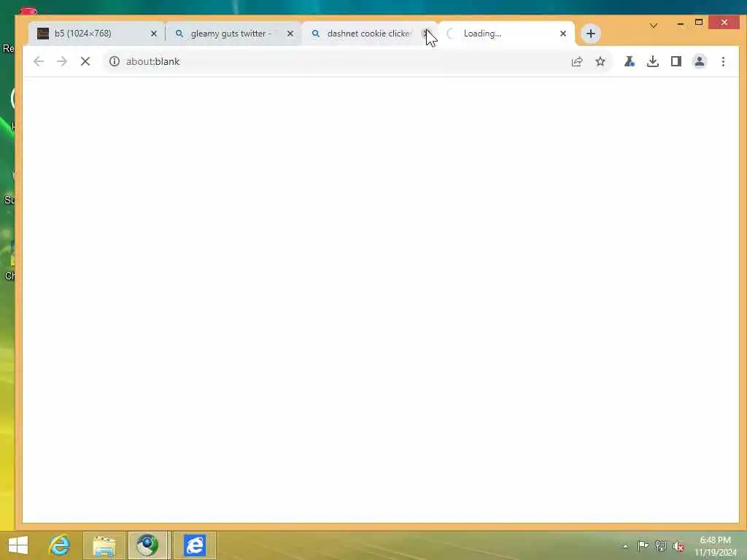Open File Explorer from taskbar
The width and height of the screenshot is (747, 560).
pyautogui.click(x=104, y=545)
